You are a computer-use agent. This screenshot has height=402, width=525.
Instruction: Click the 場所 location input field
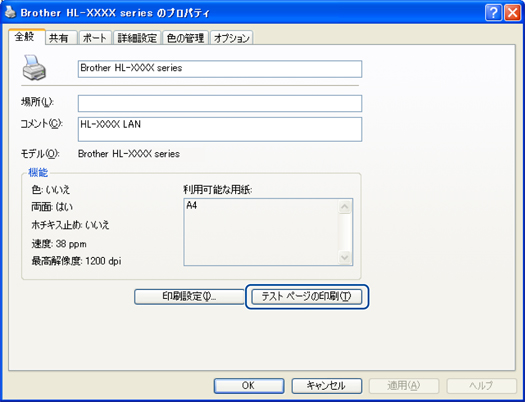coord(220,103)
